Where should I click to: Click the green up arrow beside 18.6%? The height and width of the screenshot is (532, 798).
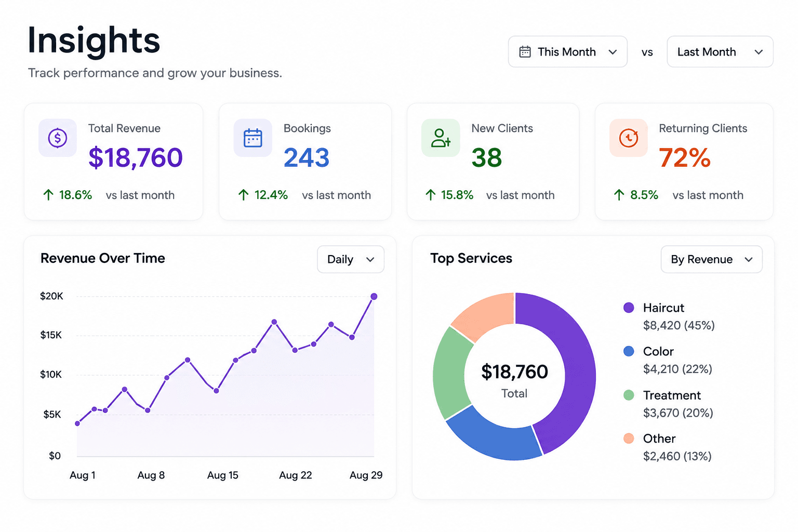pyautogui.click(x=48, y=195)
